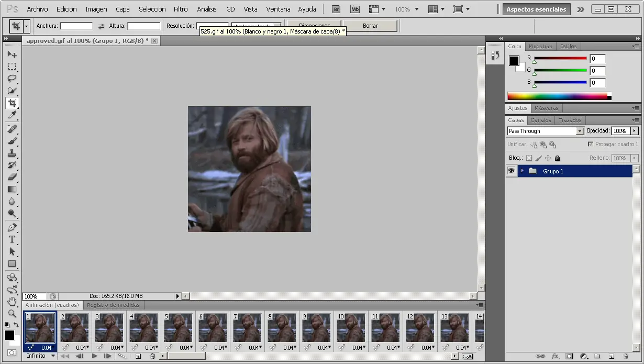Open the Opacidad slider arrow
644x364 pixels.
(635, 131)
